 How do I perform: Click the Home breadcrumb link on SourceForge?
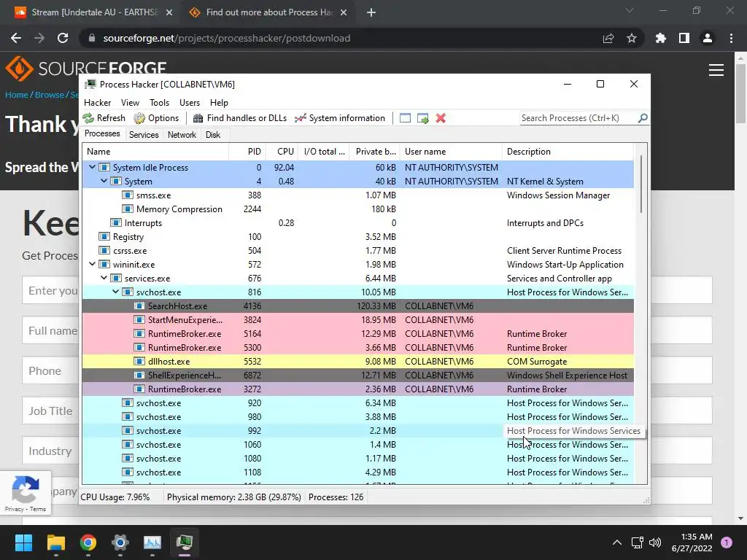coord(16,94)
